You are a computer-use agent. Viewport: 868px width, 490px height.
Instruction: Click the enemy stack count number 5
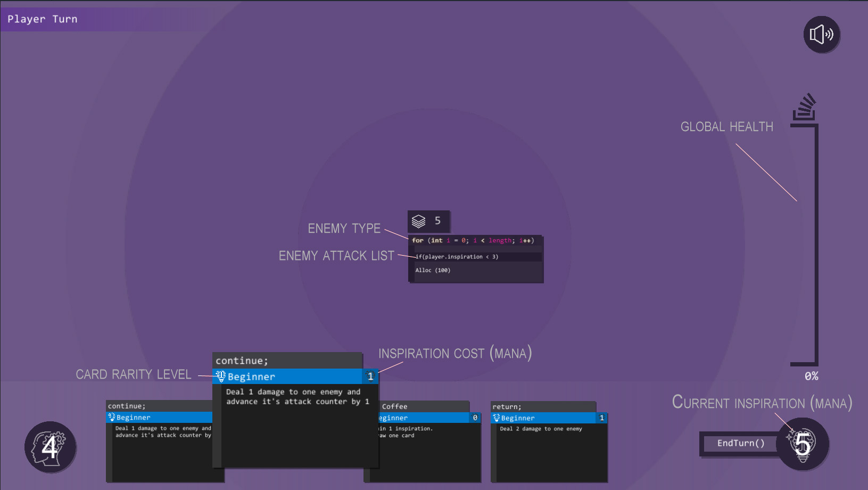[437, 220]
